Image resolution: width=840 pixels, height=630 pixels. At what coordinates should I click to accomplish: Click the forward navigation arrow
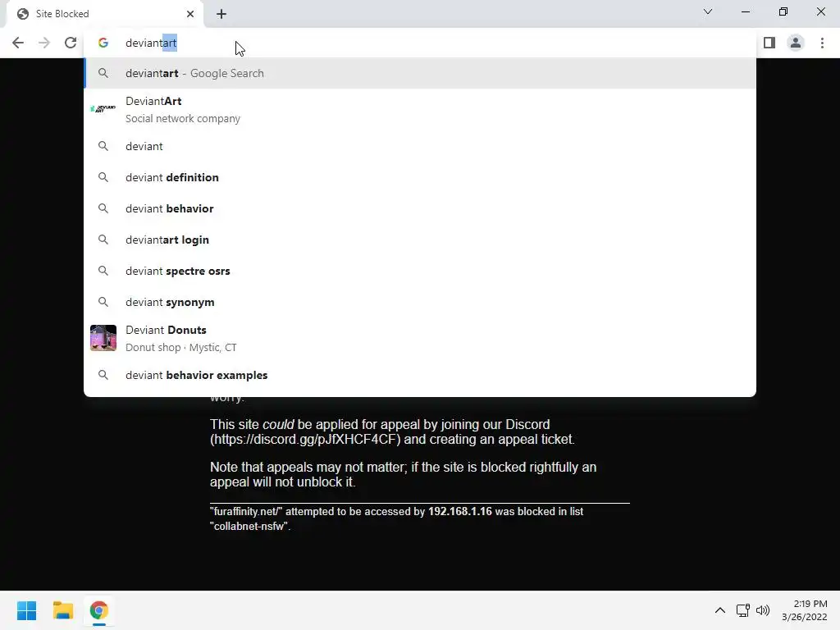(44, 43)
